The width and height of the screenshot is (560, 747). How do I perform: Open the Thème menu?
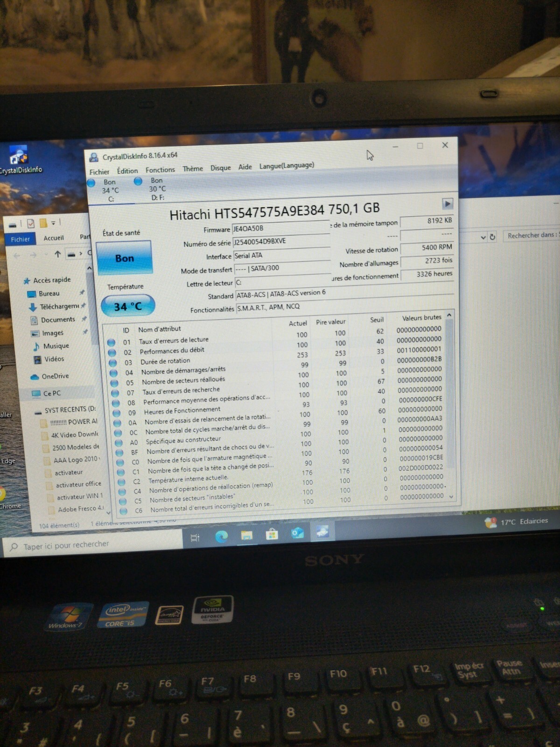193,169
